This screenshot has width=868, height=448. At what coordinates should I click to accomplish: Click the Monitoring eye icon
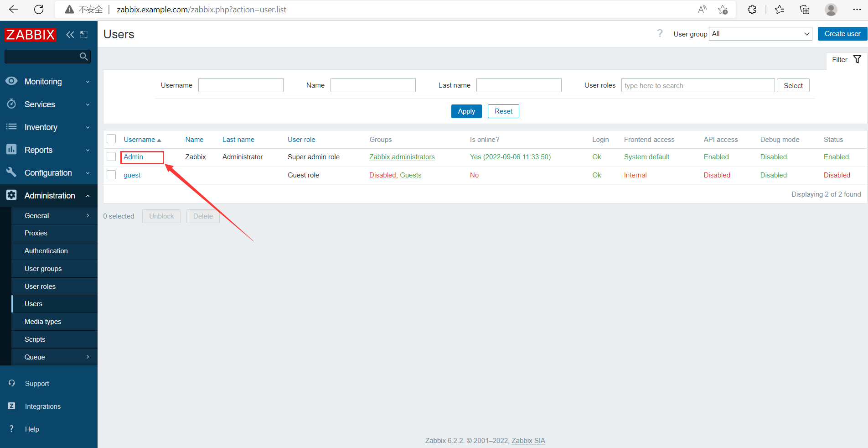click(x=11, y=81)
